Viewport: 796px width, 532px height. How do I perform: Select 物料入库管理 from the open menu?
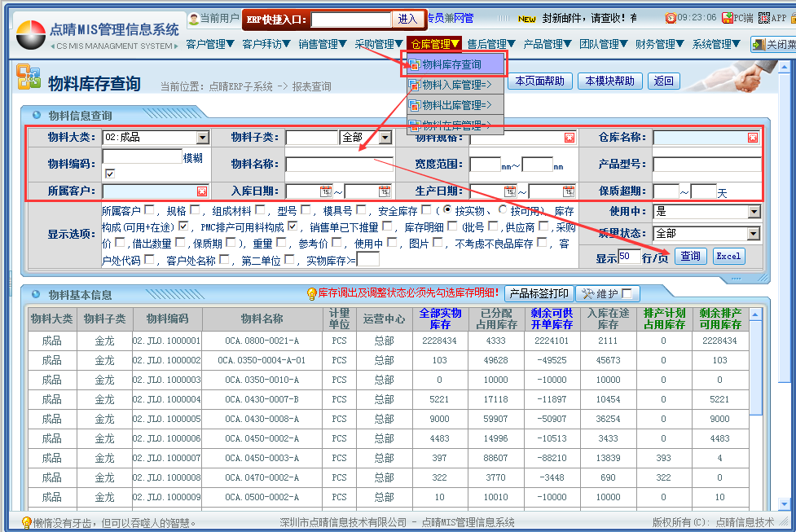(x=456, y=84)
